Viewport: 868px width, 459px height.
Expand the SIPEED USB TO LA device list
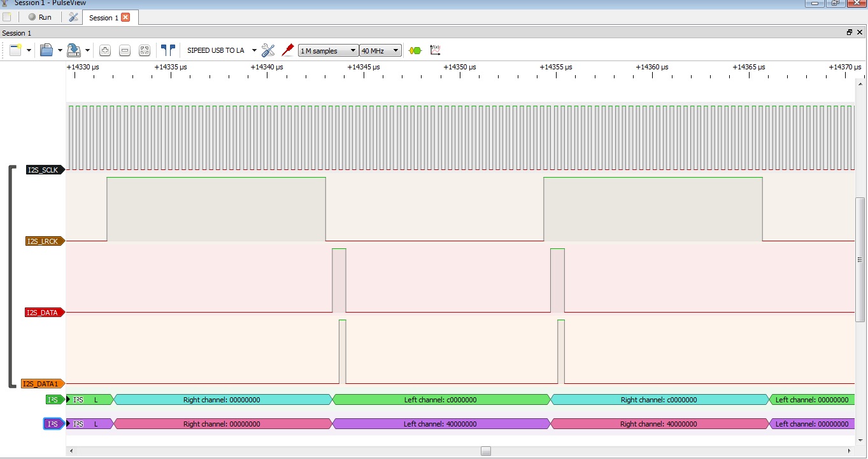[254, 50]
